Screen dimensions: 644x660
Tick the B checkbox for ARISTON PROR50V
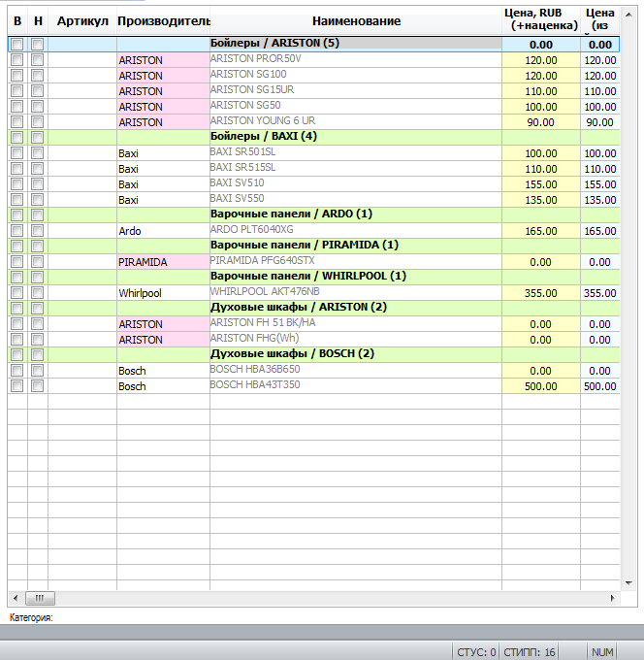click(17, 60)
